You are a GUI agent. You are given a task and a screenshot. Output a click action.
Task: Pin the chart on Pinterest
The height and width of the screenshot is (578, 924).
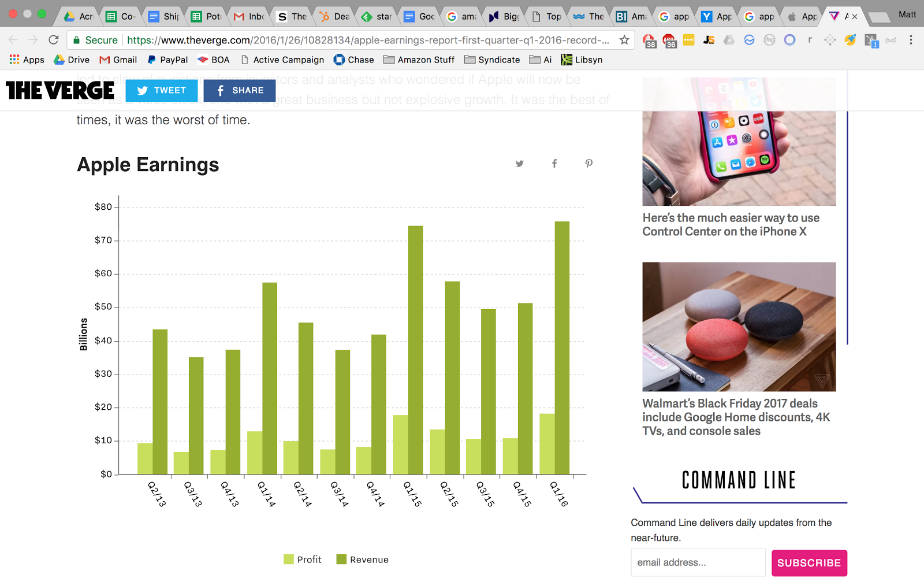point(589,164)
